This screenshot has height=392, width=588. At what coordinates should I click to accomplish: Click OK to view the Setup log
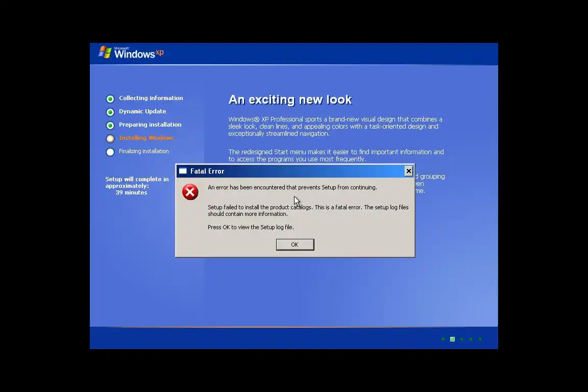[295, 244]
